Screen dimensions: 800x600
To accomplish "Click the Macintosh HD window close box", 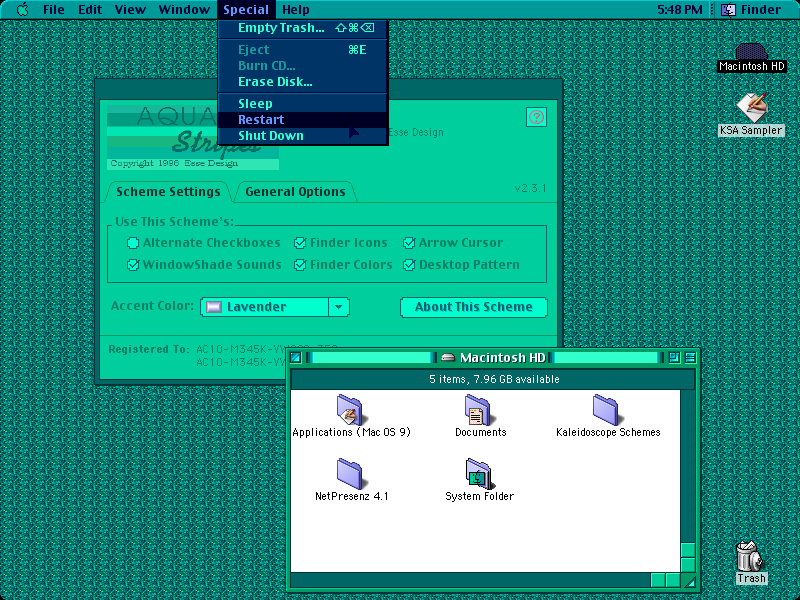I will pos(295,358).
